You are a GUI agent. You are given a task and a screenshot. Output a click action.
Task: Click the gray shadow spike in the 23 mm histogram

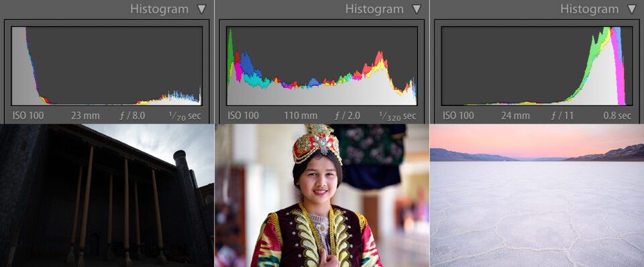click(19, 66)
